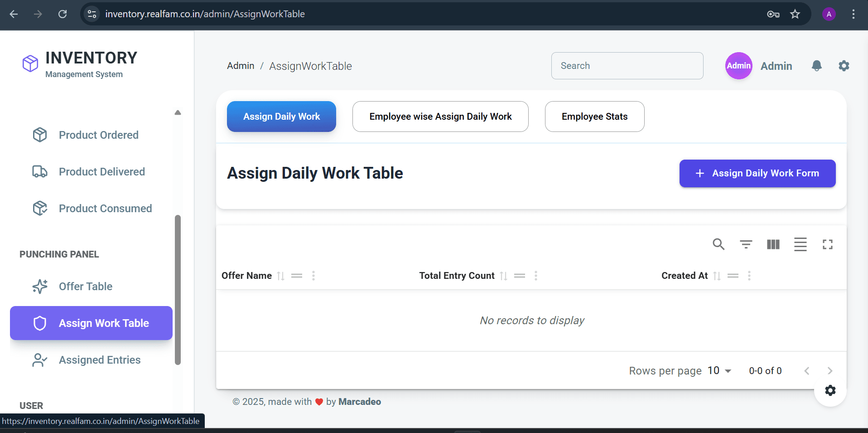Sort the Offer Name column
This screenshot has height=433, width=868.
(x=280, y=275)
